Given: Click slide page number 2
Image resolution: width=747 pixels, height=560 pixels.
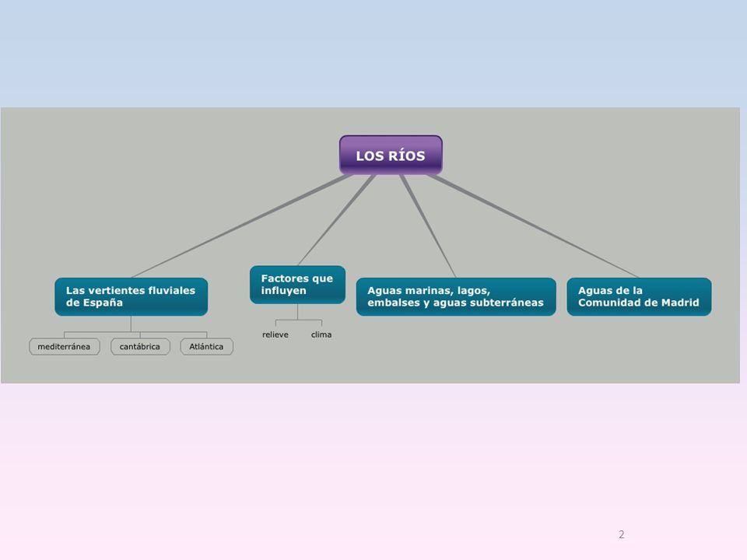Looking at the screenshot, I should click(621, 534).
